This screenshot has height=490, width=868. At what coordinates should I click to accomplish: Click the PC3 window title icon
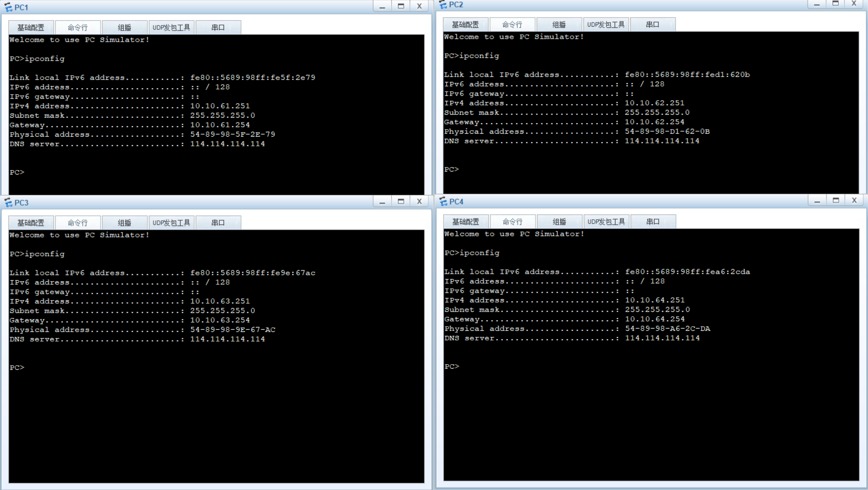[x=8, y=202]
